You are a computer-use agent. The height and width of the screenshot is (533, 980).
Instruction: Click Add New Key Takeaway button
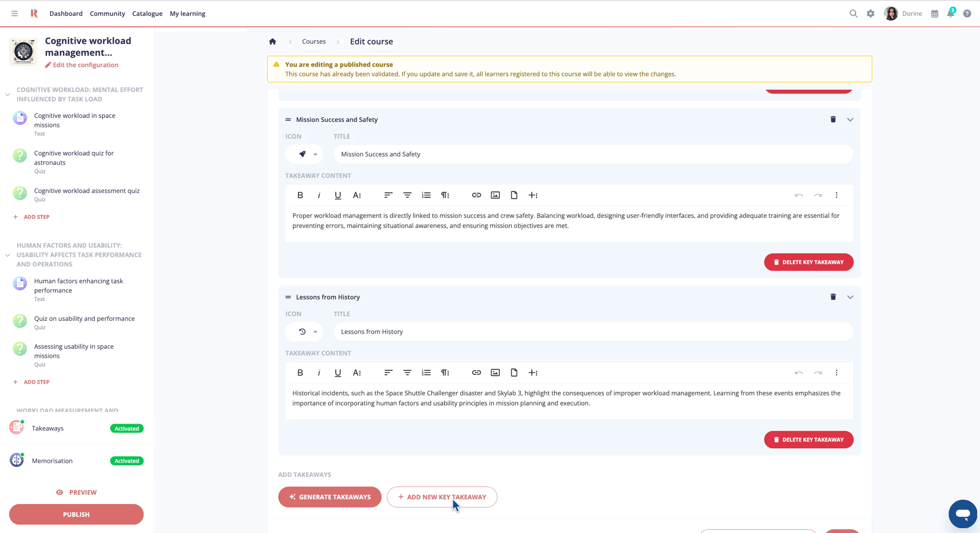pyautogui.click(x=442, y=497)
